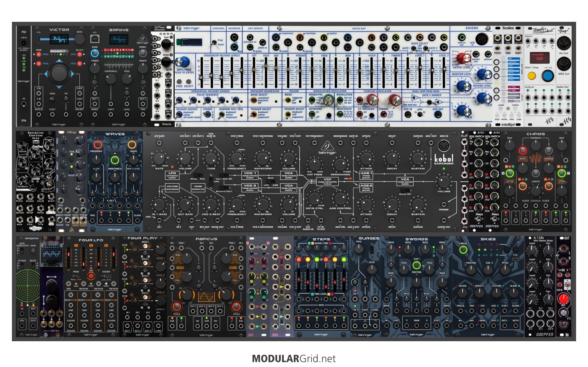Click the Waves FREQUENCY knob
Screen dimensions: 588x367
[96, 159]
